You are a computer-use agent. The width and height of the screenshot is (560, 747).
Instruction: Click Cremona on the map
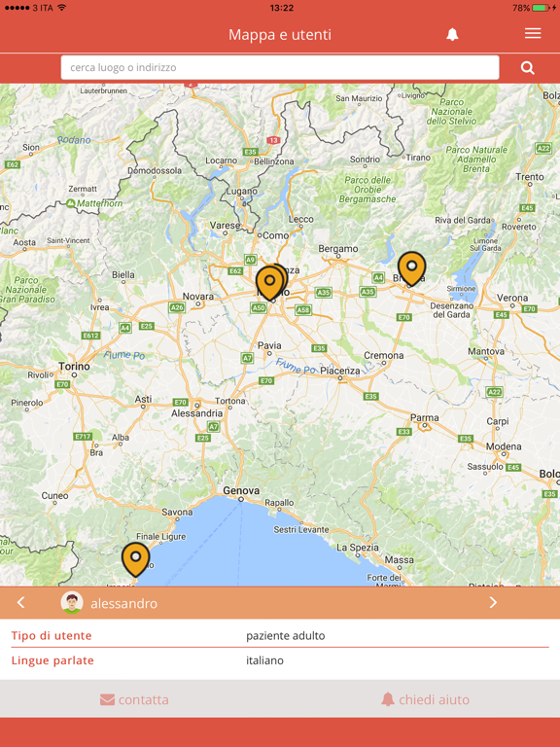pyautogui.click(x=384, y=355)
